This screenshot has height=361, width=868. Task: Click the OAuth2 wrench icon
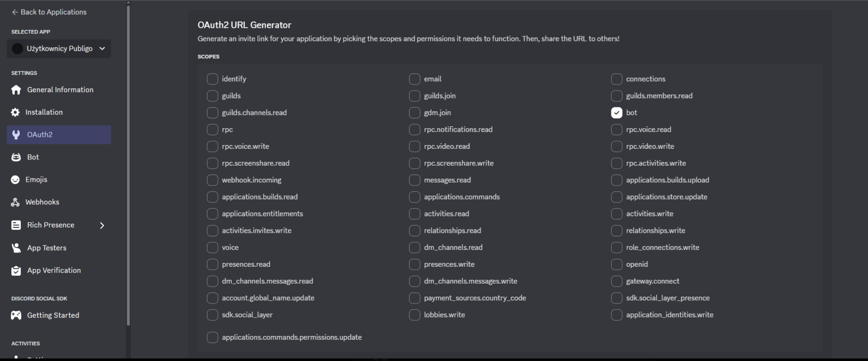(16, 134)
